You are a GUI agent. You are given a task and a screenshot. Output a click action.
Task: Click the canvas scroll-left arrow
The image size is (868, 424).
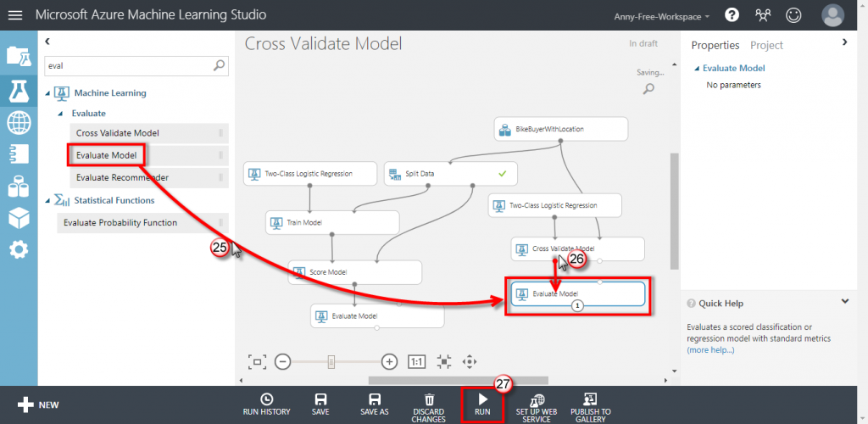click(x=240, y=380)
